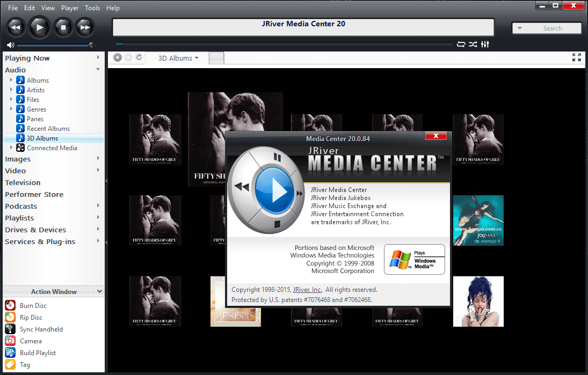The image size is (588, 375).
Task: Click the Rip Disc icon
Action: coord(10,317)
